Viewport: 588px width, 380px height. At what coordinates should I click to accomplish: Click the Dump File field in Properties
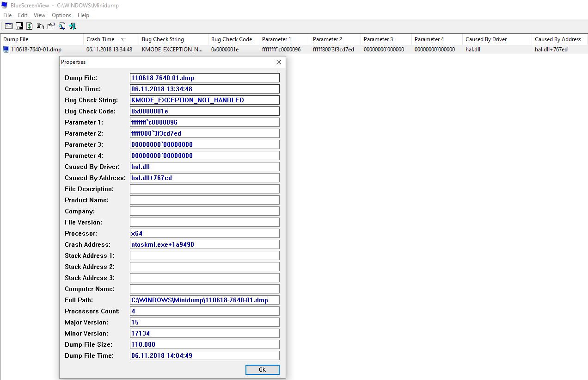click(x=205, y=78)
